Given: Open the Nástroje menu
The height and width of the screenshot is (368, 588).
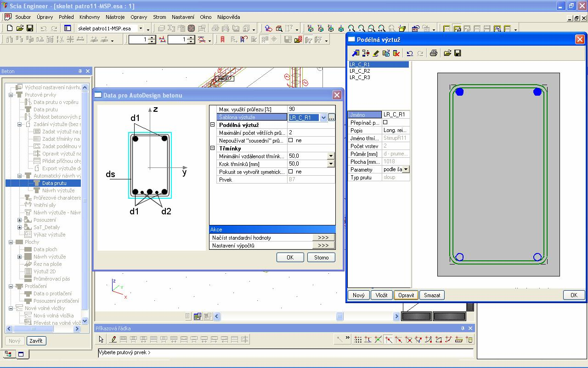Looking at the screenshot, I should (x=115, y=17).
